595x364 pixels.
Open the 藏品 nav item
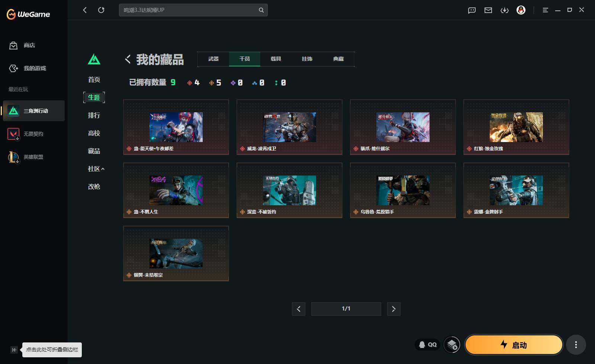[x=94, y=151]
